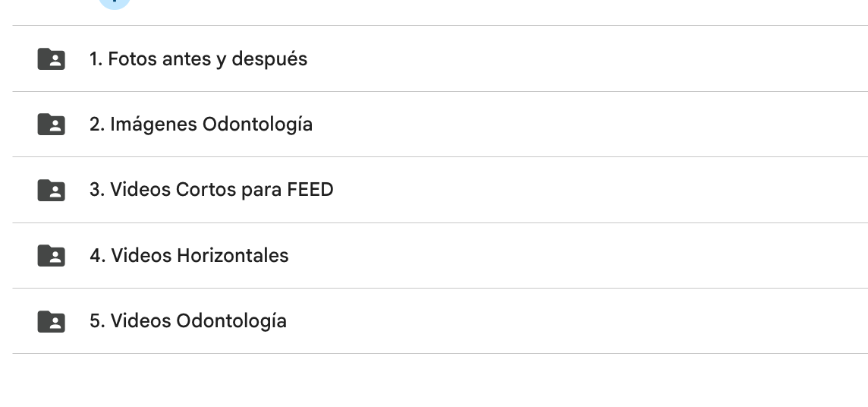The image size is (868, 407).
Task: Click the shared folder icon beside '2. Imágenes Odontología'
Action: [51, 125]
